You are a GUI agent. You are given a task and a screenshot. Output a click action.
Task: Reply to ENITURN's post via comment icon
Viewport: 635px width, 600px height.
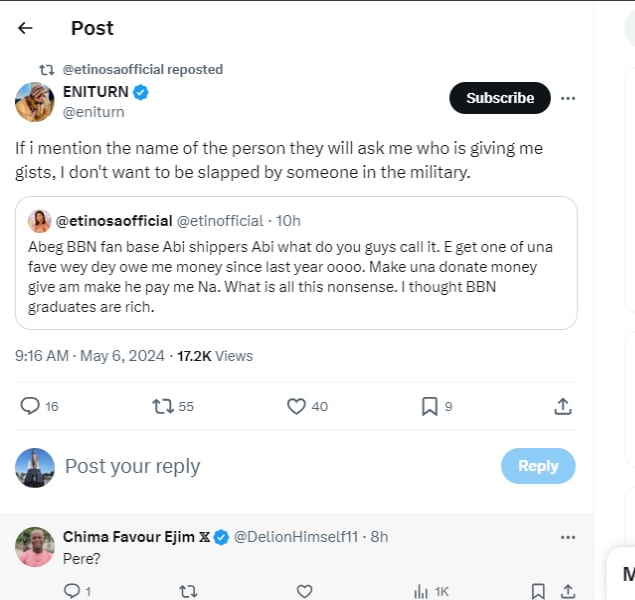pyautogui.click(x=30, y=406)
